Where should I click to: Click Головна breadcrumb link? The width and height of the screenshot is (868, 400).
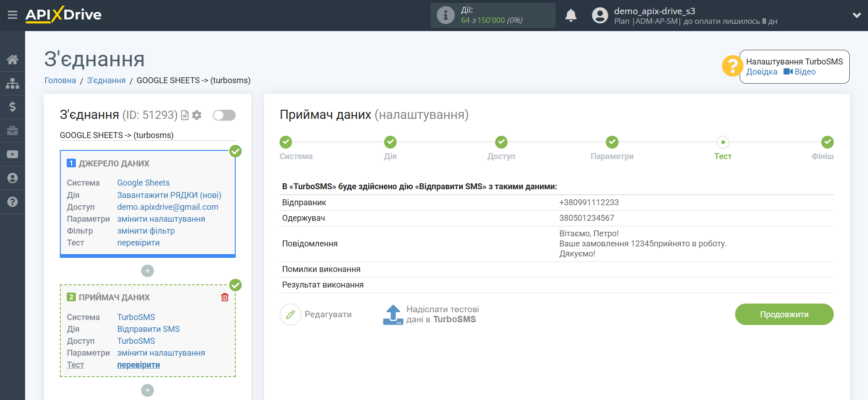pyautogui.click(x=60, y=80)
